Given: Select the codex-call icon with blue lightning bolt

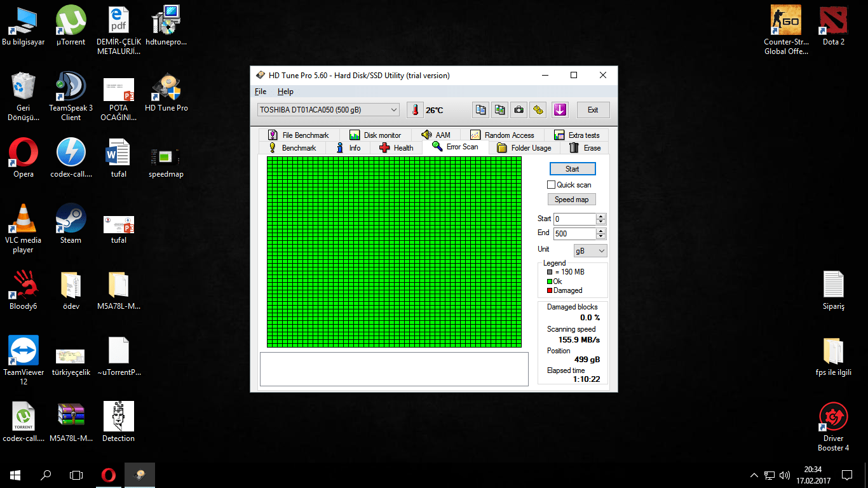Looking at the screenshot, I should click(71, 158).
